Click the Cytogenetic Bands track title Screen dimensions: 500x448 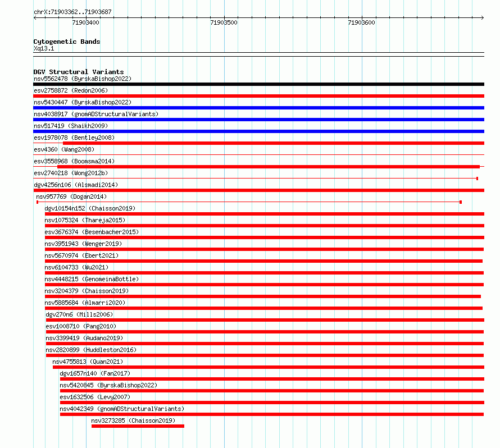67,42
